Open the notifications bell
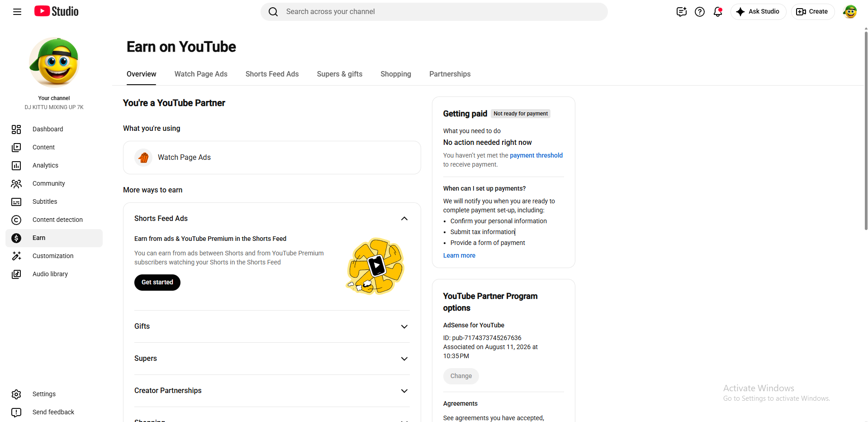The height and width of the screenshot is (422, 868). [718, 12]
